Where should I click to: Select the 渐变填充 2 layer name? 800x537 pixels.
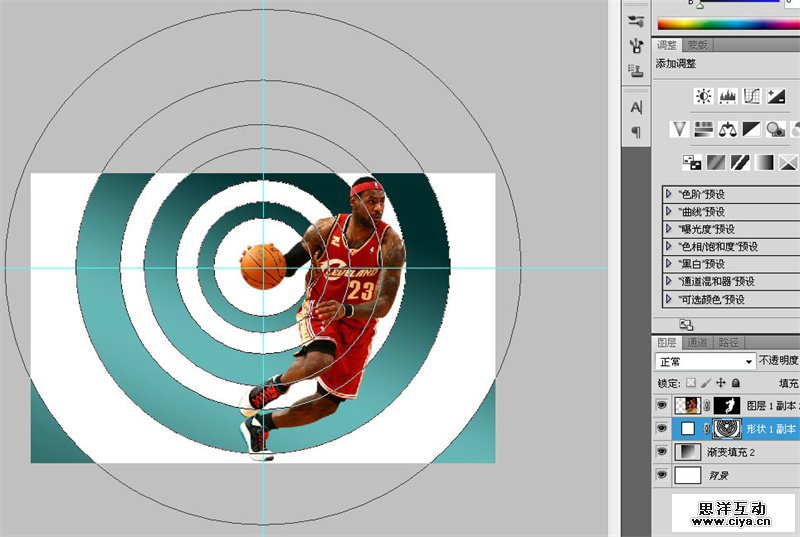pos(732,452)
